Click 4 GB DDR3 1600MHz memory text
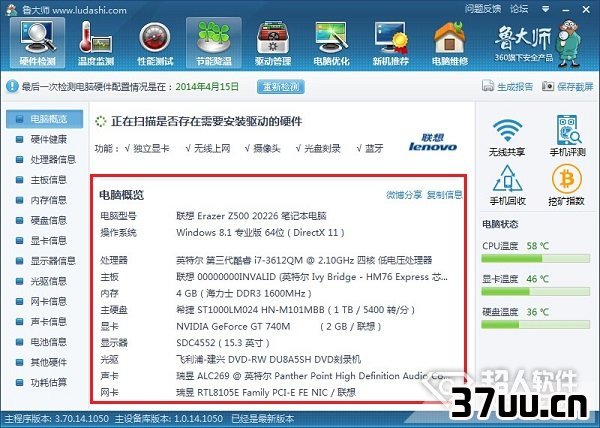This screenshot has height=428, width=600. [244, 293]
